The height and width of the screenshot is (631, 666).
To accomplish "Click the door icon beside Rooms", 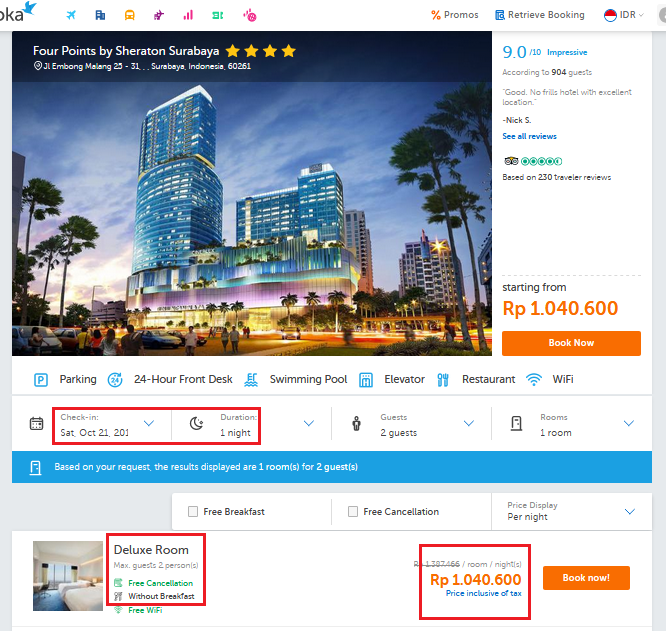I will point(516,423).
